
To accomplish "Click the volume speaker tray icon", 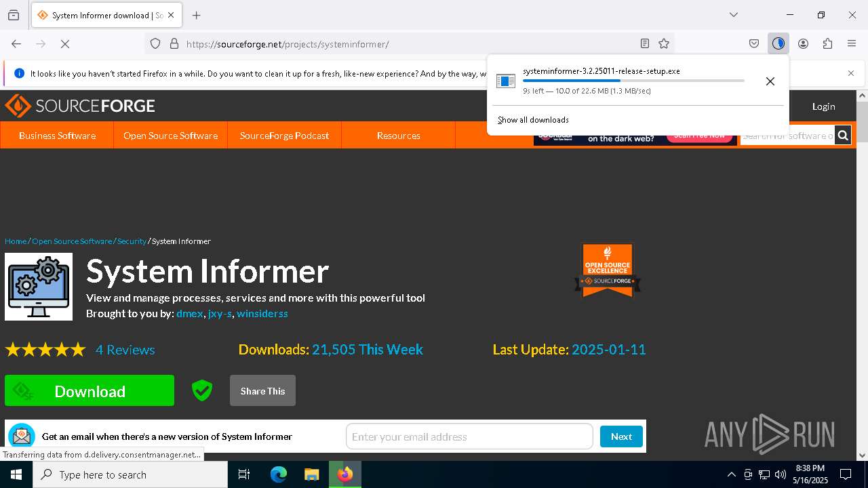I will 781,474.
